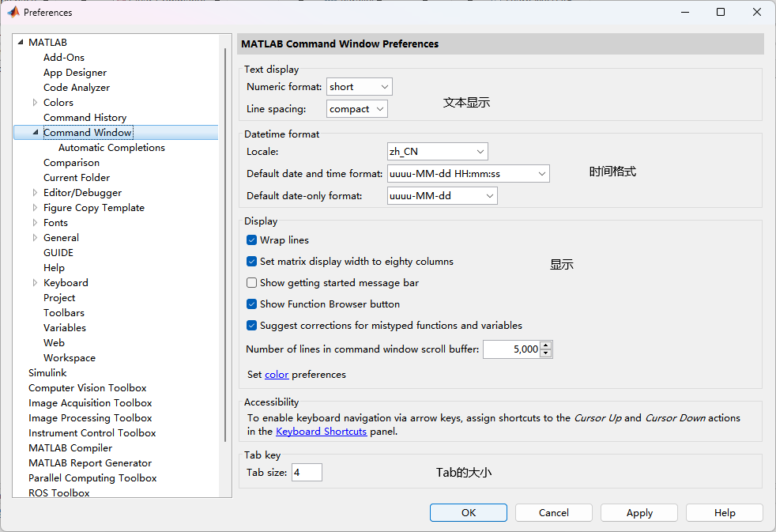The width and height of the screenshot is (776, 532).
Task: Select Toolbars preferences
Action: pyautogui.click(x=64, y=313)
